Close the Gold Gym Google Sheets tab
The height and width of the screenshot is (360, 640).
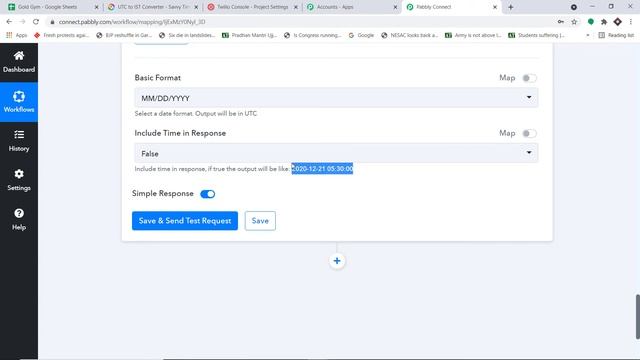96,7
